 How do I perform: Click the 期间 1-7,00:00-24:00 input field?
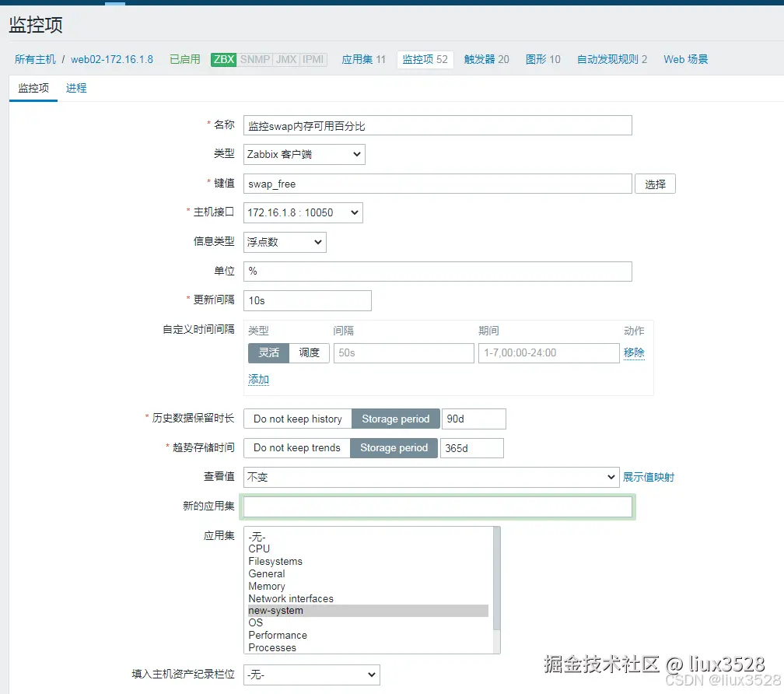pyautogui.click(x=549, y=353)
